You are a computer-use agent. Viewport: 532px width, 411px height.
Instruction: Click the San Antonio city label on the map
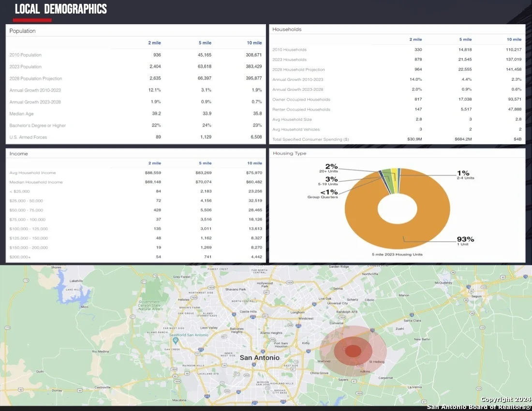[x=260, y=357]
